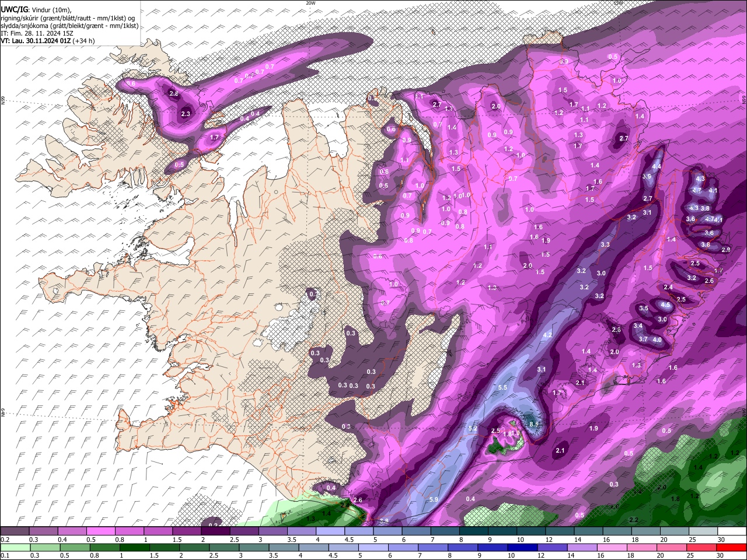Pick the top-row legend swatch above 25
The width and height of the screenshot is (747, 560).
coord(703,531)
